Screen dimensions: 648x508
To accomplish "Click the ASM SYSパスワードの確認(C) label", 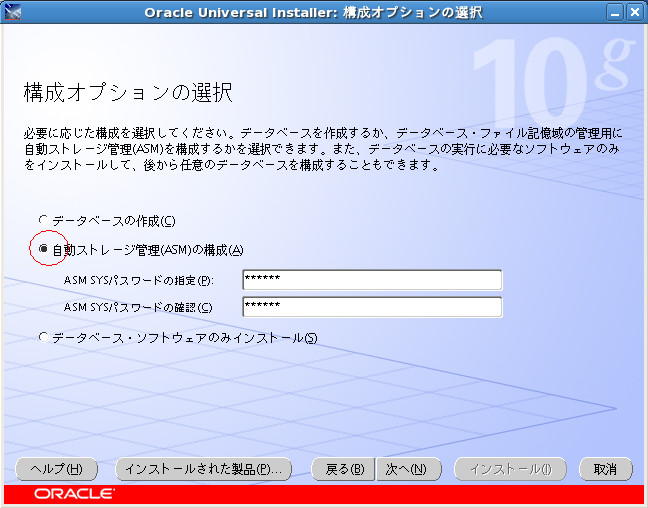I will point(138,307).
